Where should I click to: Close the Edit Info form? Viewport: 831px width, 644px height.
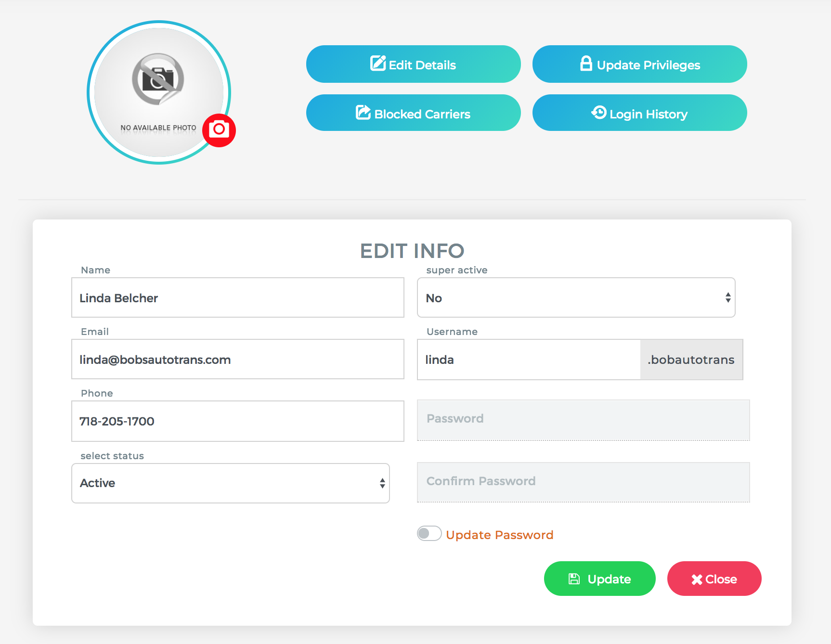(x=714, y=579)
